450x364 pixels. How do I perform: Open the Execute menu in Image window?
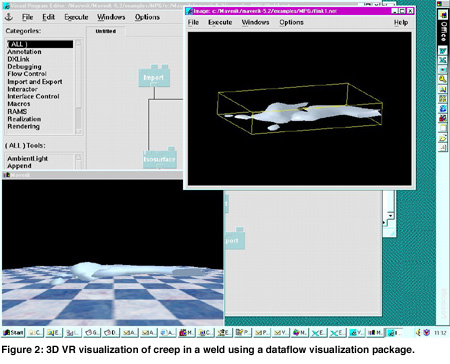click(220, 22)
